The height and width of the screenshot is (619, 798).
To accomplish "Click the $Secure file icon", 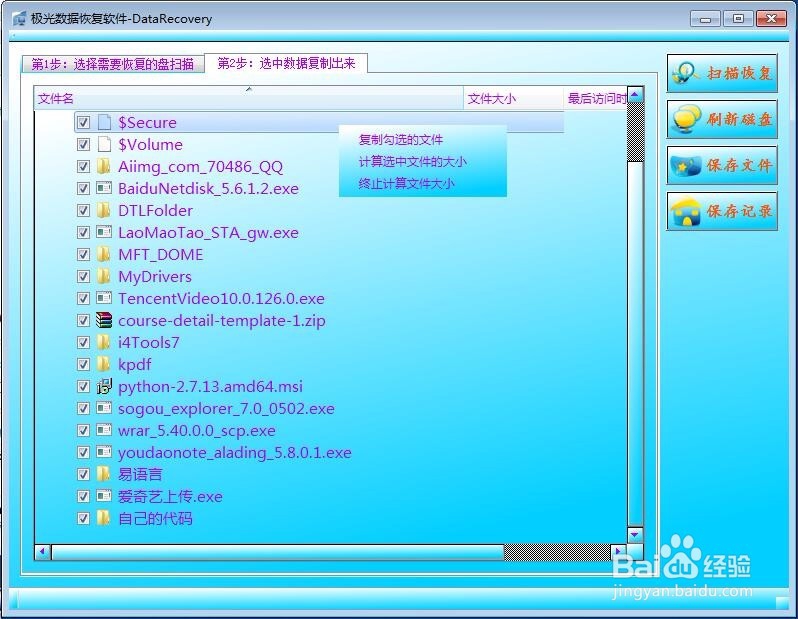I will click(104, 122).
